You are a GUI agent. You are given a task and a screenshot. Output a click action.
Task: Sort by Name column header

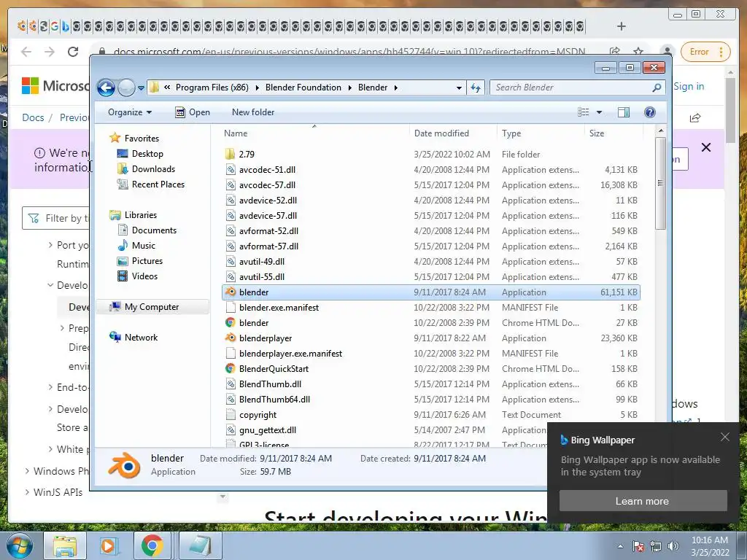[x=236, y=133]
